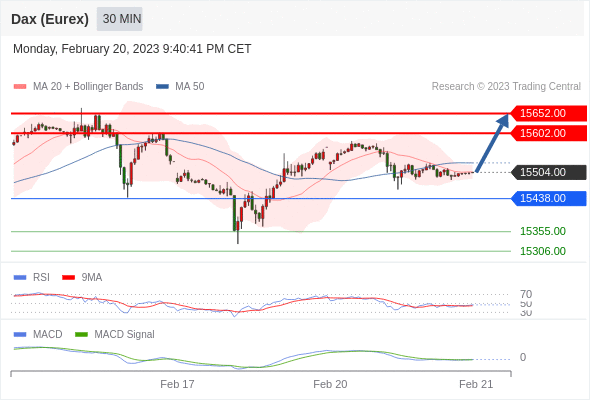Click the 15602.00 red resistance label
Viewport: 590px width, 400px height.
548,133
